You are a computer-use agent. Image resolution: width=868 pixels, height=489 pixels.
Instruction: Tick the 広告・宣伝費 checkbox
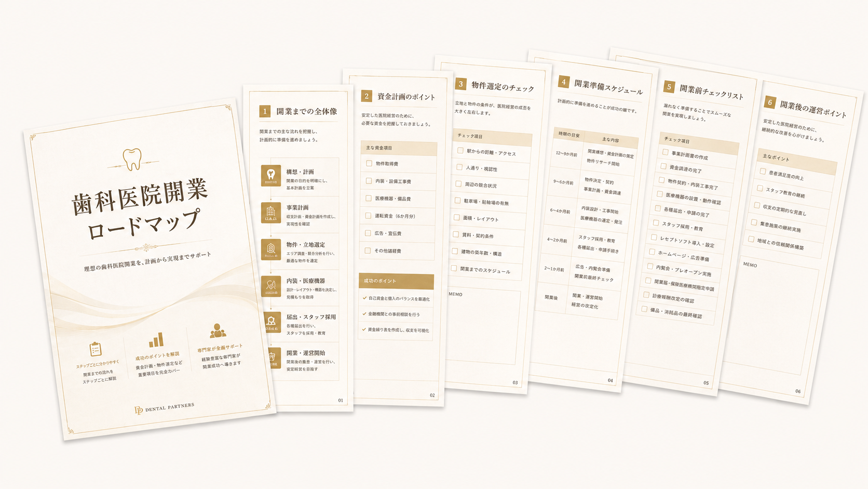coord(368,233)
